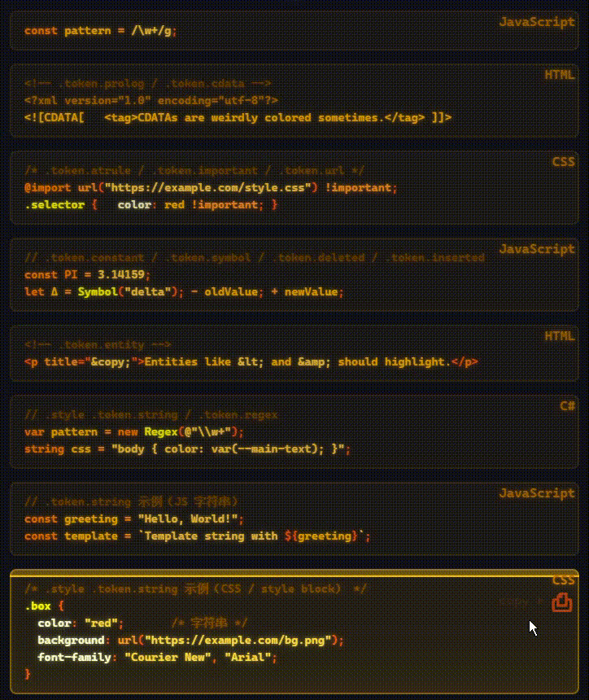Click the '@import url(...)' line
Screen dimensions: 589x700
click(x=211, y=188)
